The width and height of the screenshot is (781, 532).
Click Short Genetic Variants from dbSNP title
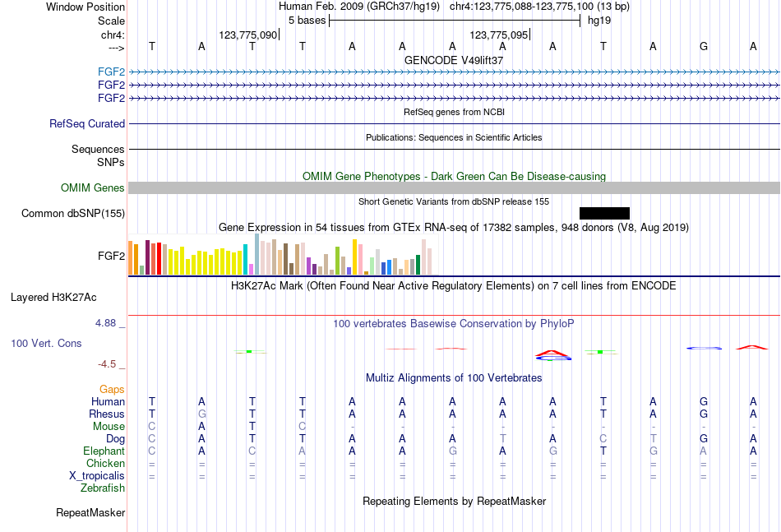[454, 201]
